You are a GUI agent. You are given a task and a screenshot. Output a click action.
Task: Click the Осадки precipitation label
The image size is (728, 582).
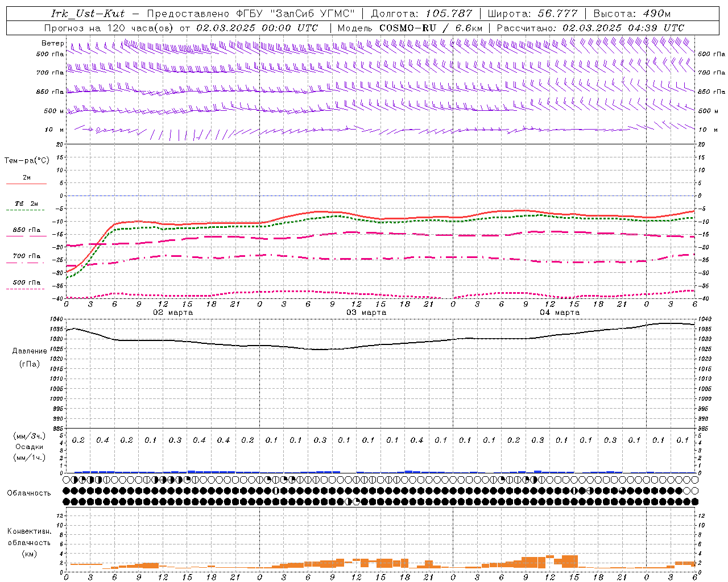coord(30,447)
